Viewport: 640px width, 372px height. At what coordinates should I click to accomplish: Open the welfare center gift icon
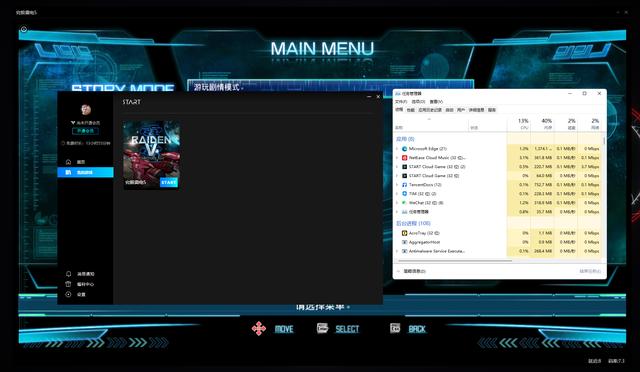tap(69, 284)
